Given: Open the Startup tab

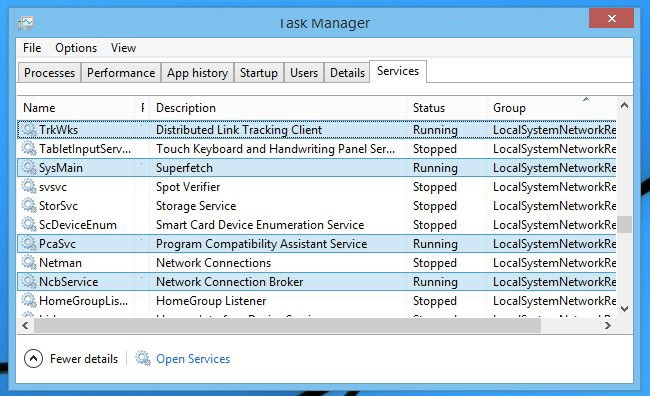Looking at the screenshot, I should (259, 73).
